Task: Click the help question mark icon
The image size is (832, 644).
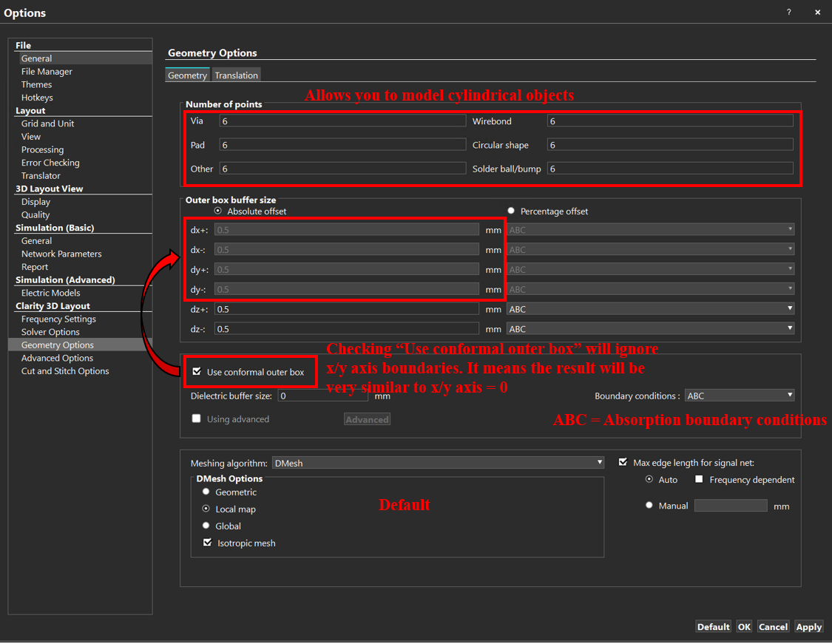Action: coord(788,13)
